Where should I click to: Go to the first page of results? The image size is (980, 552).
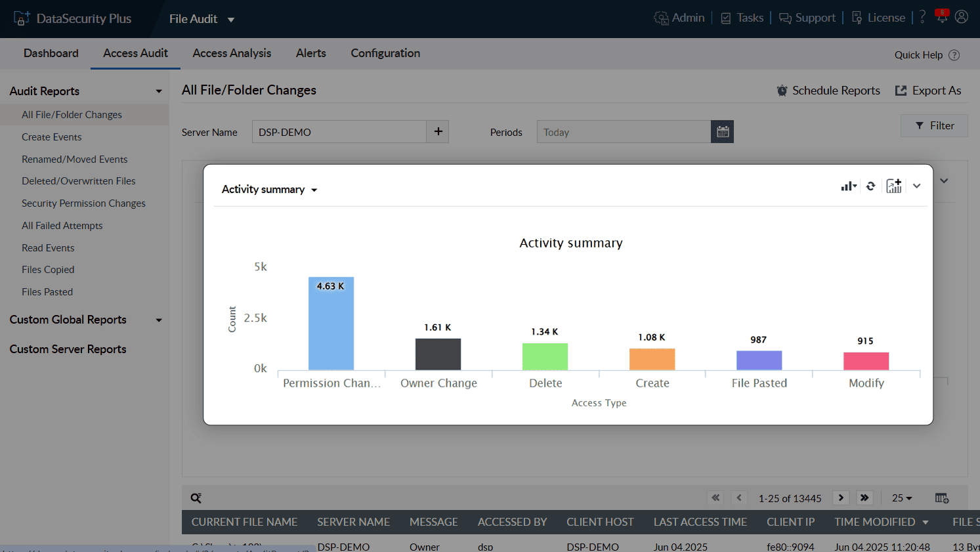715,498
